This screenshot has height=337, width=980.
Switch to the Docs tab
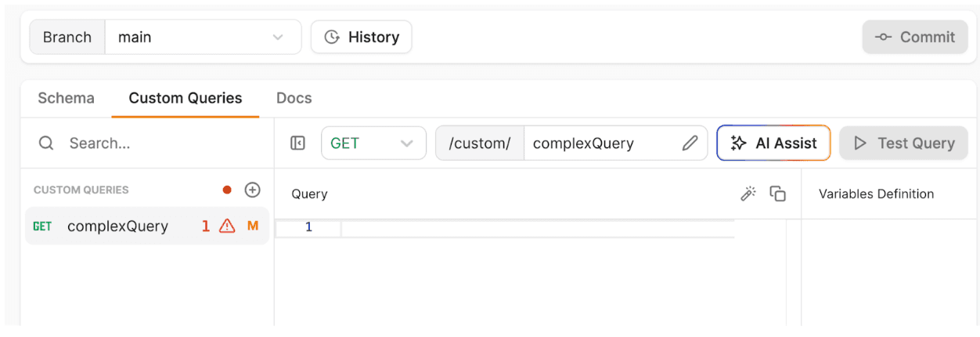click(294, 98)
